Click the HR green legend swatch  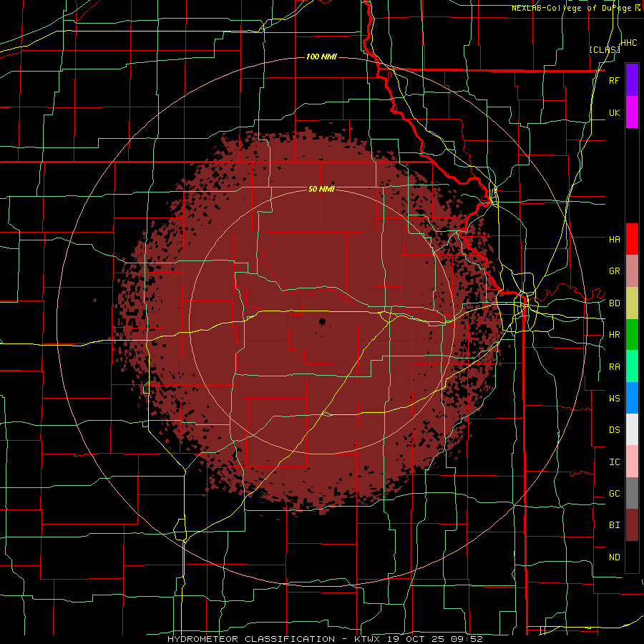632,335
